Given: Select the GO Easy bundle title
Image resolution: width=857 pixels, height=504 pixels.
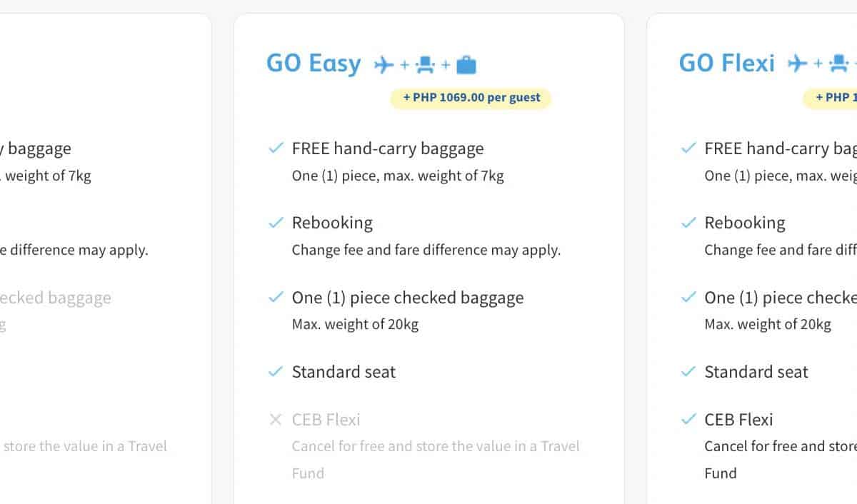Looking at the screenshot, I should pos(314,64).
